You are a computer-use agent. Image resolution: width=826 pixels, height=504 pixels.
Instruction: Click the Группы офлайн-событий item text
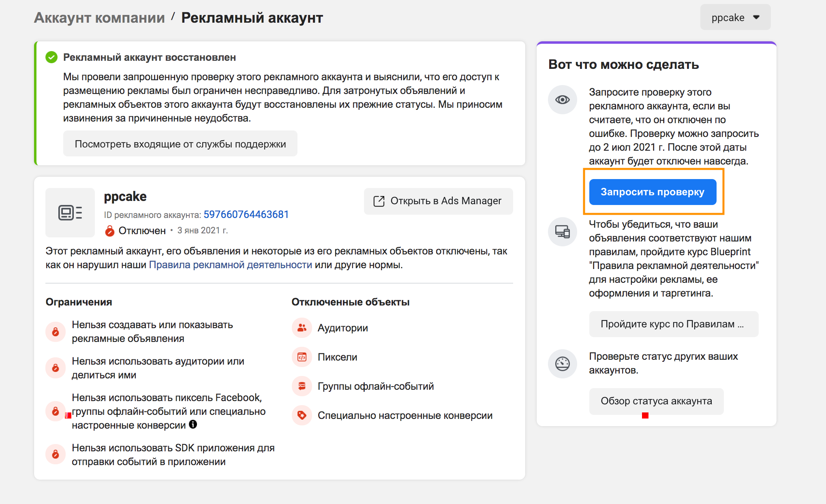(376, 386)
